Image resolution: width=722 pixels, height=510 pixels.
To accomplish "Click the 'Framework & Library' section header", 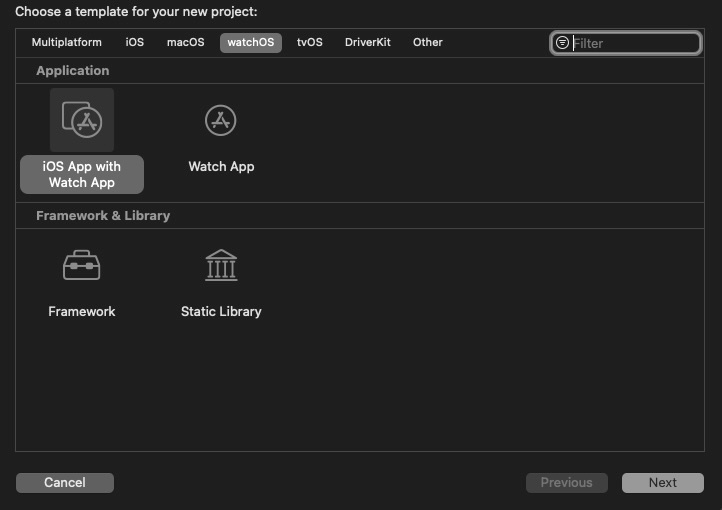I will (x=103, y=215).
